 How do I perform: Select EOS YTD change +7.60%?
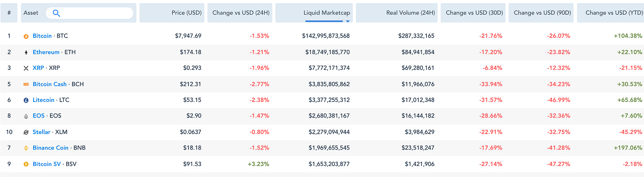(x=632, y=116)
